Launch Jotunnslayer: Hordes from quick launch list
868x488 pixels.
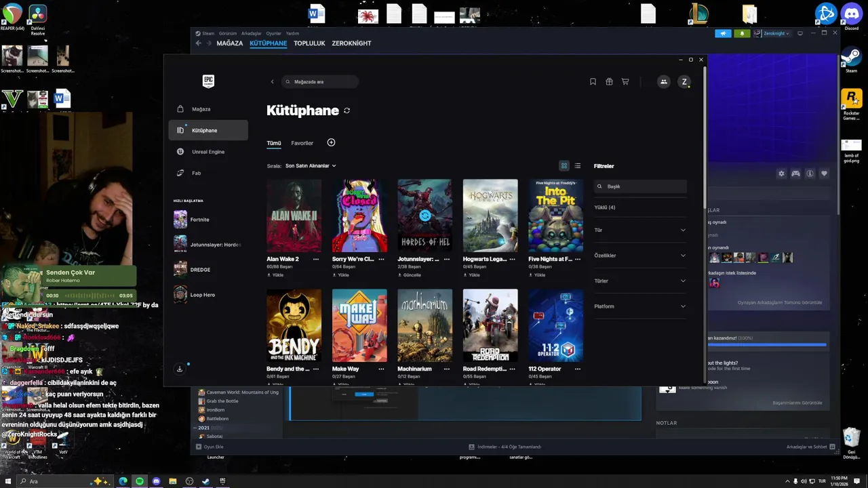(207, 245)
